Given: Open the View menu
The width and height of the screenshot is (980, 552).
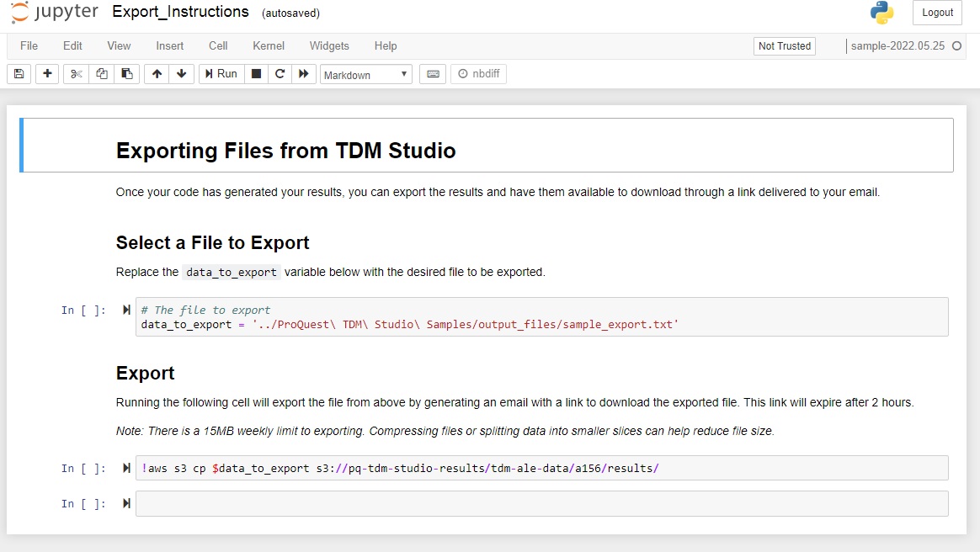Looking at the screenshot, I should 119,45.
